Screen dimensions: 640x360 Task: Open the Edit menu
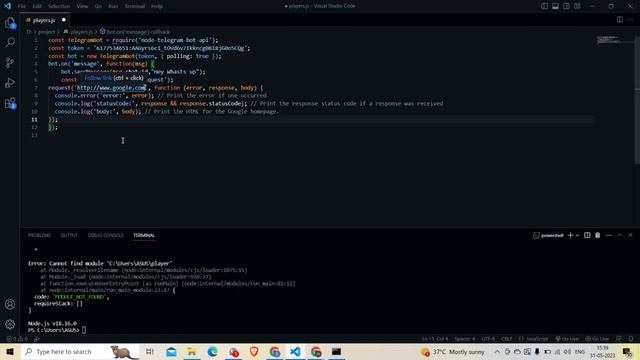tap(37, 6)
